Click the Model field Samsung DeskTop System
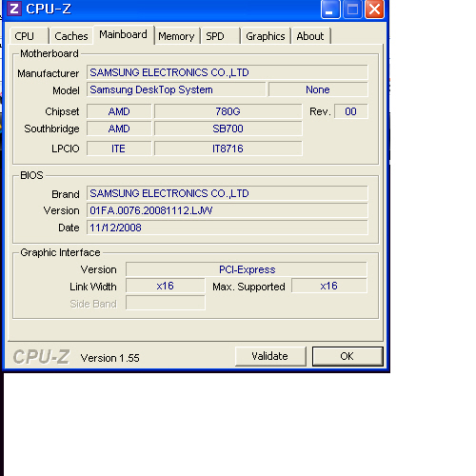The image size is (476, 476). click(176, 89)
